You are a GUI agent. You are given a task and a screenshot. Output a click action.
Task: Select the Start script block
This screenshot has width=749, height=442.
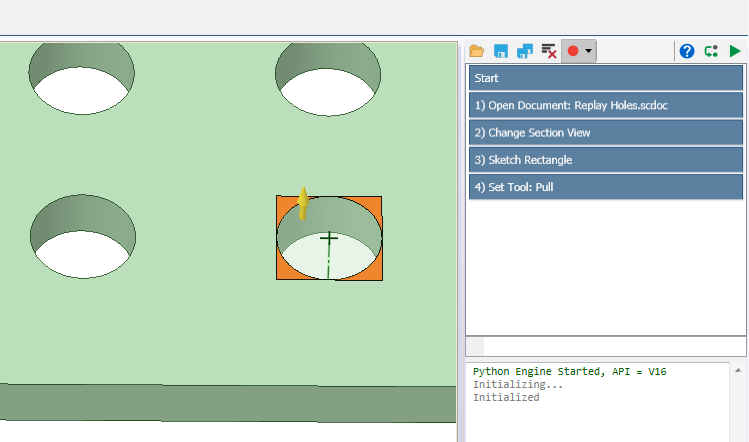pyautogui.click(x=606, y=78)
